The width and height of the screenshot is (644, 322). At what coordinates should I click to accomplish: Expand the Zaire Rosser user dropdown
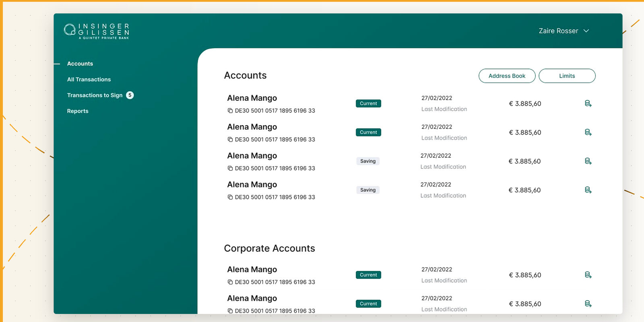pos(563,31)
